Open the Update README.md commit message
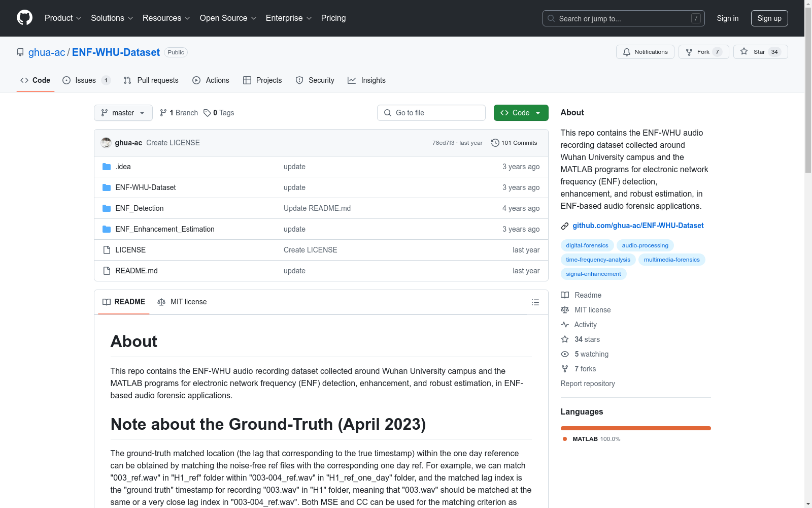Viewport: 812px width, 508px height. click(317, 208)
